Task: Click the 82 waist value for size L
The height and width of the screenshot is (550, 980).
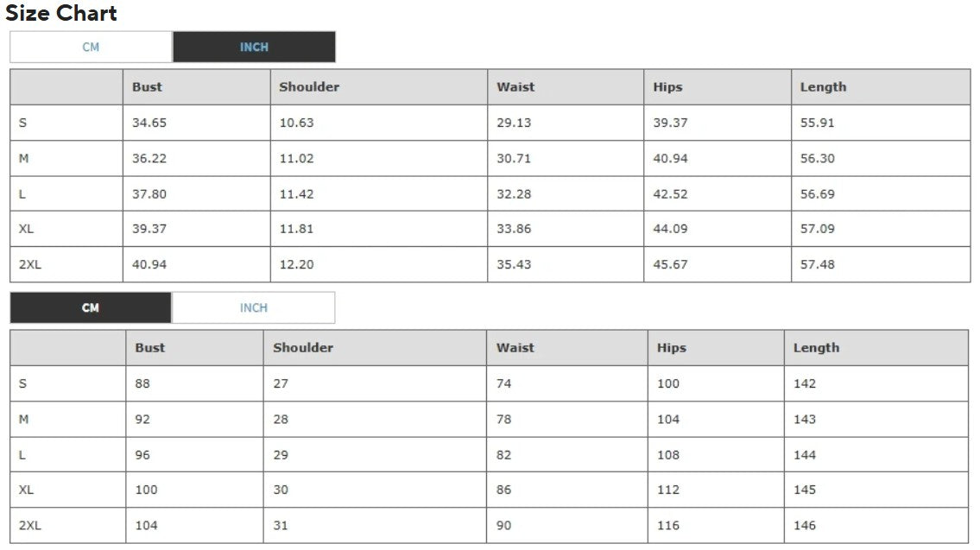Action: point(504,455)
